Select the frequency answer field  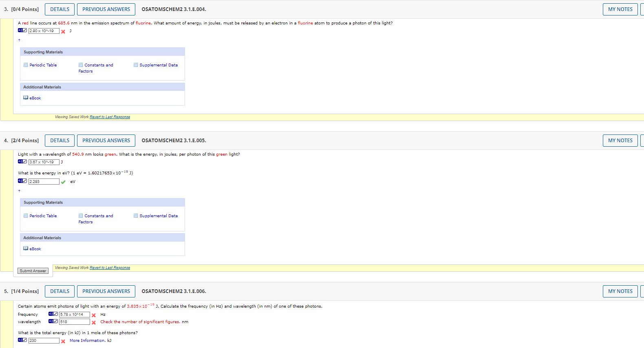click(x=75, y=315)
